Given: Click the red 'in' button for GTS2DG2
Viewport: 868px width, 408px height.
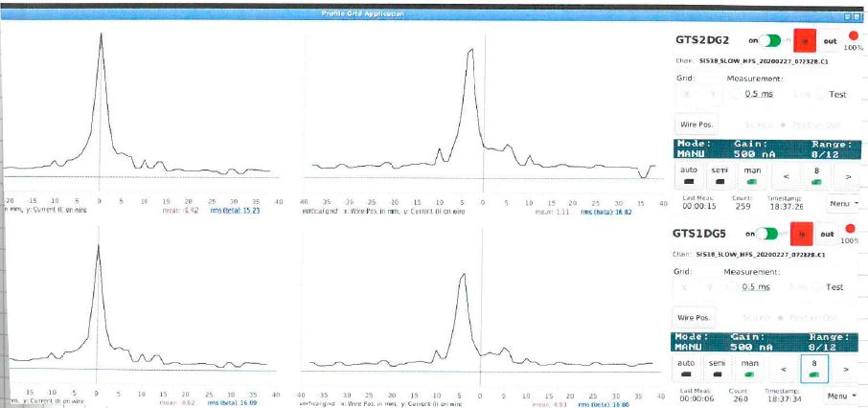Looking at the screenshot, I should click(804, 40).
